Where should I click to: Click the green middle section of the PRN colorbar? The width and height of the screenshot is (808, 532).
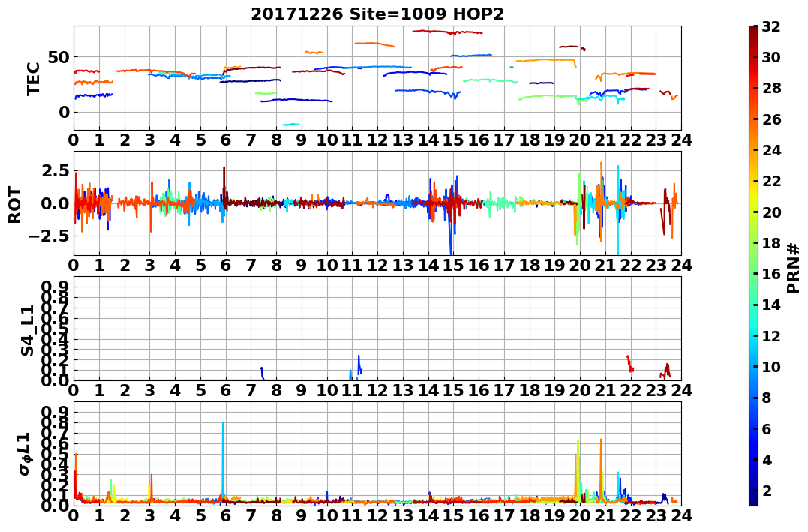click(753, 266)
